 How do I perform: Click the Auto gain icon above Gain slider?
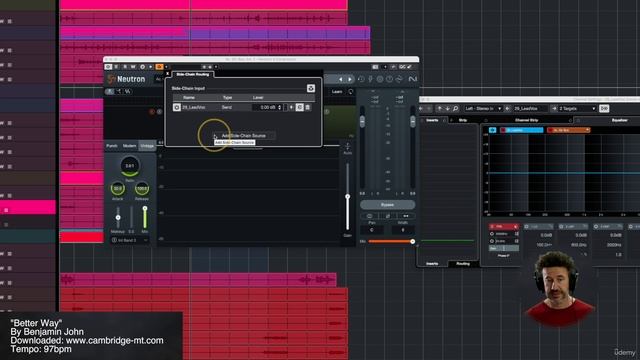pyautogui.click(x=347, y=146)
